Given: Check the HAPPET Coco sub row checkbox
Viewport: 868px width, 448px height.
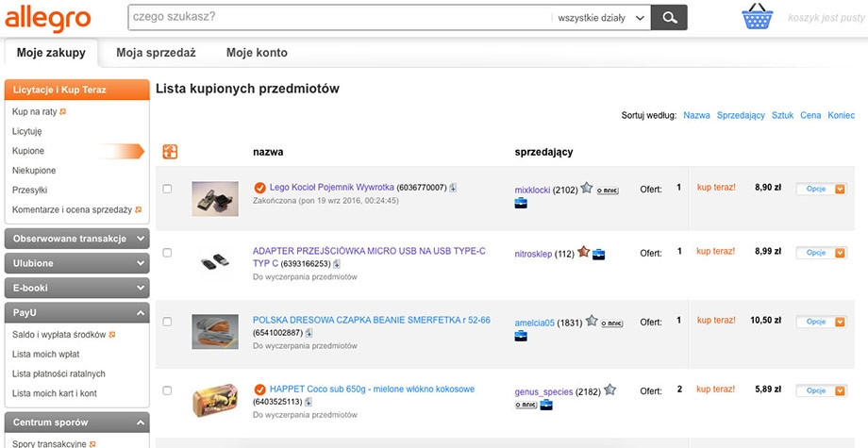Looking at the screenshot, I should [x=168, y=390].
